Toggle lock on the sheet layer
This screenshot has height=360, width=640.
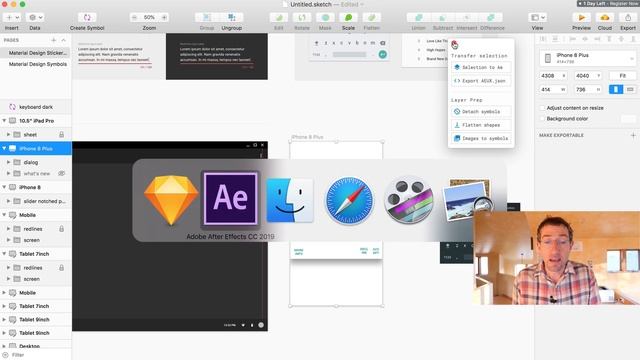pos(61,134)
